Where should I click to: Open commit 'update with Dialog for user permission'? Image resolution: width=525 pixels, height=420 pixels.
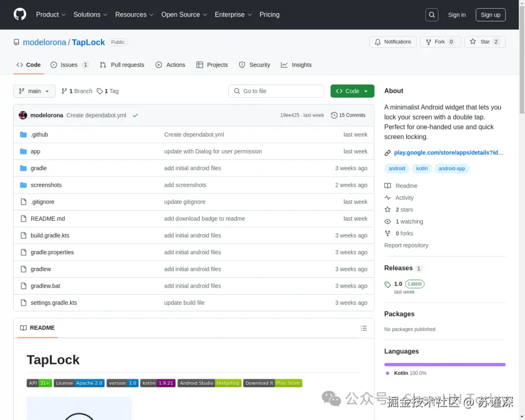tap(212, 151)
